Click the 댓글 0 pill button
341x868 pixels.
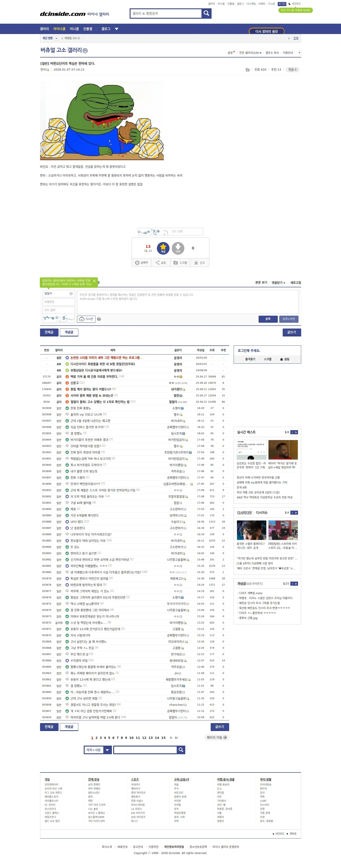[292, 70]
